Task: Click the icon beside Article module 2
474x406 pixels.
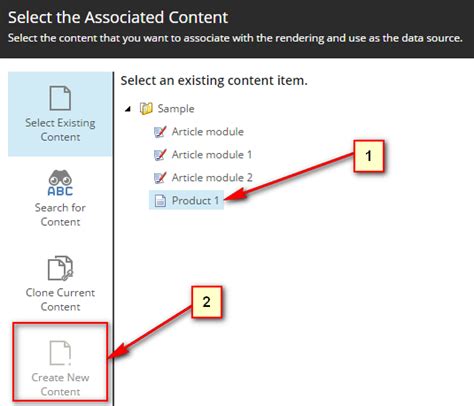Action: [160, 178]
